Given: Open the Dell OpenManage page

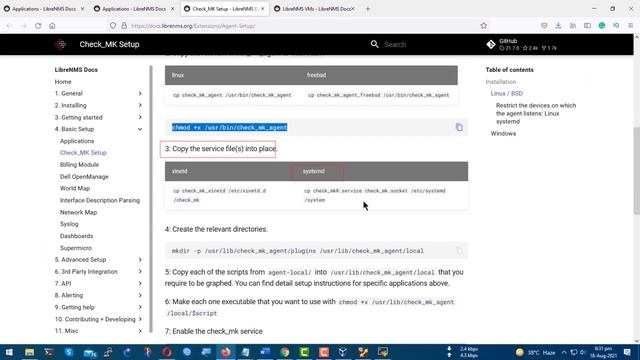Looking at the screenshot, I should tap(84, 177).
